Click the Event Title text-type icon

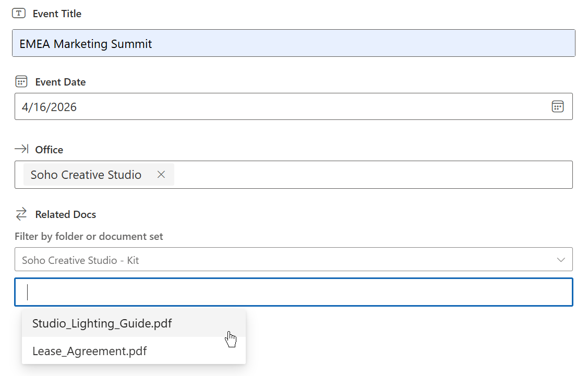(19, 14)
